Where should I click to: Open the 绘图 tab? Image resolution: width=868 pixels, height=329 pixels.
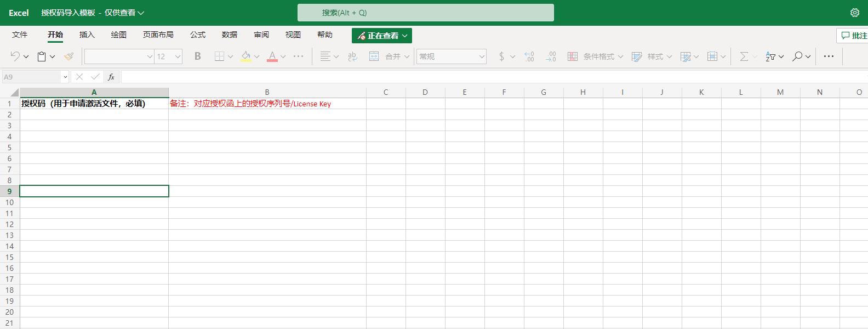pos(119,35)
